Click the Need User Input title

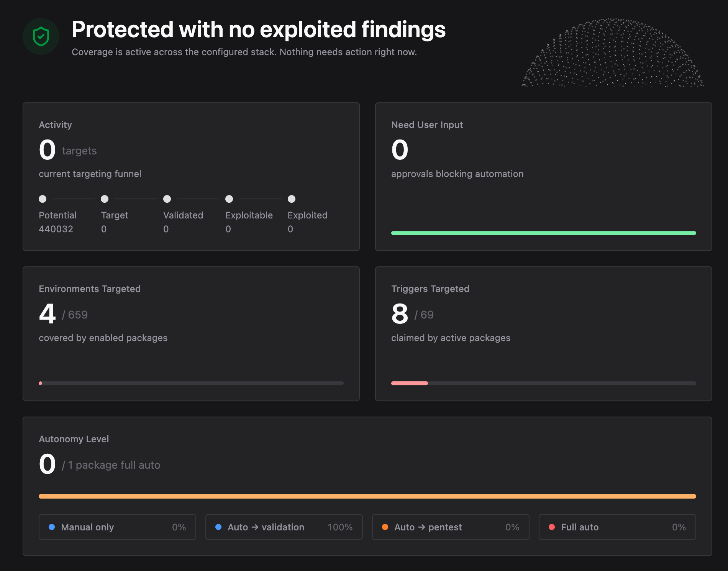point(427,125)
